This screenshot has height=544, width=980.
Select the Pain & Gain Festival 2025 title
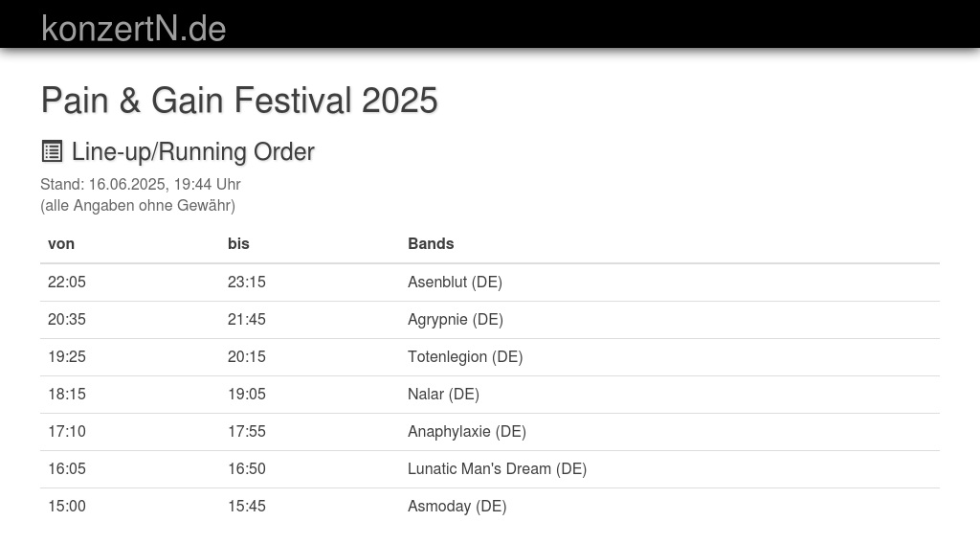coord(239,101)
